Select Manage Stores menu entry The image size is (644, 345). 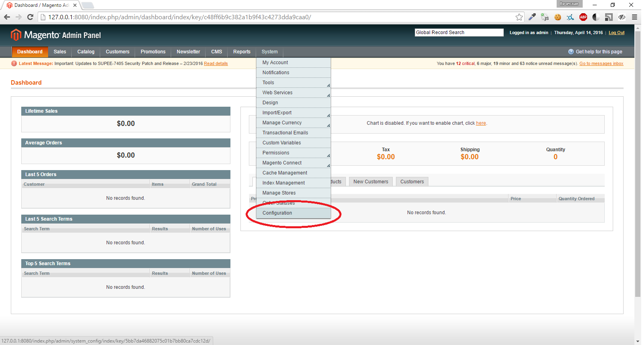(293, 193)
